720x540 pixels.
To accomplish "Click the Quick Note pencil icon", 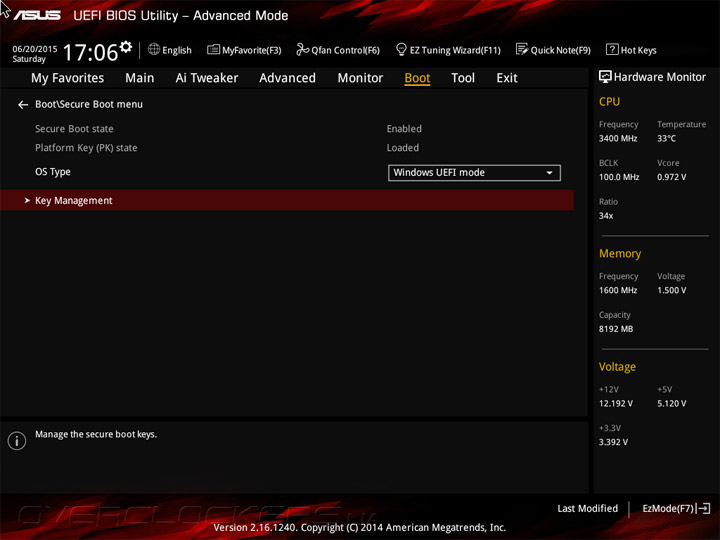I will [522, 49].
